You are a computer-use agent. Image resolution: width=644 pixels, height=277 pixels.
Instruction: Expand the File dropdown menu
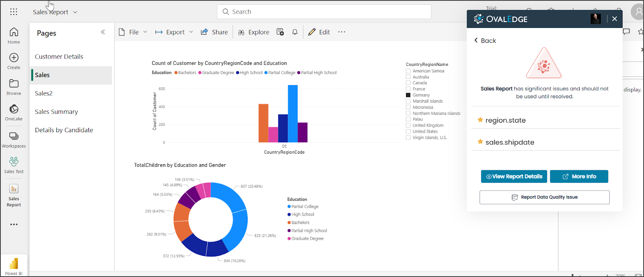(x=133, y=32)
